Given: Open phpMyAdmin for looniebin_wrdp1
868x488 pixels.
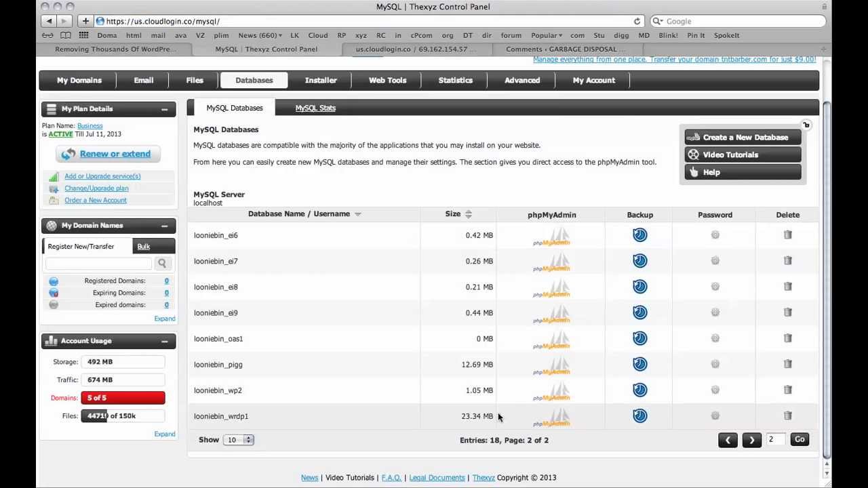Looking at the screenshot, I should tap(551, 418).
